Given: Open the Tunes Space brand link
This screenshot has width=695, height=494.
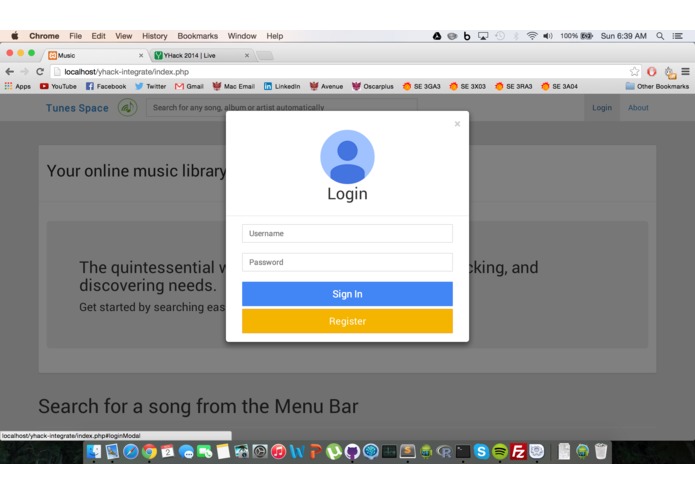Looking at the screenshot, I should (77, 108).
